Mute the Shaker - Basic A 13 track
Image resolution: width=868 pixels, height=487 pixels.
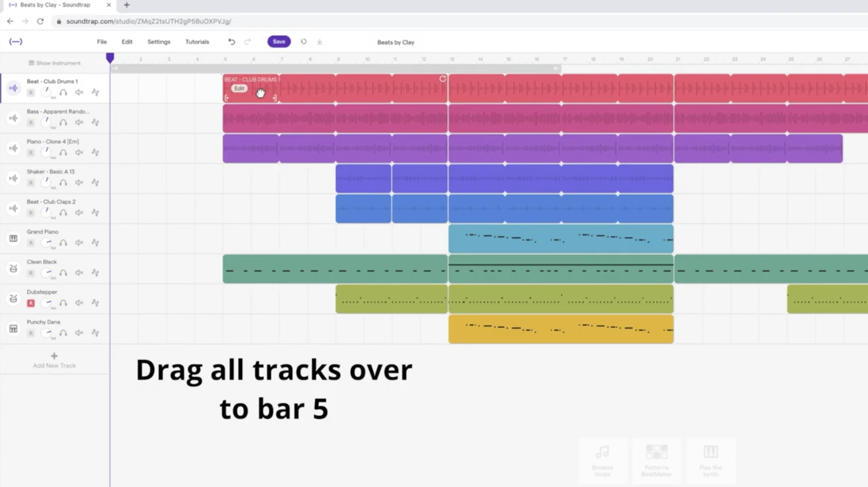(79, 183)
